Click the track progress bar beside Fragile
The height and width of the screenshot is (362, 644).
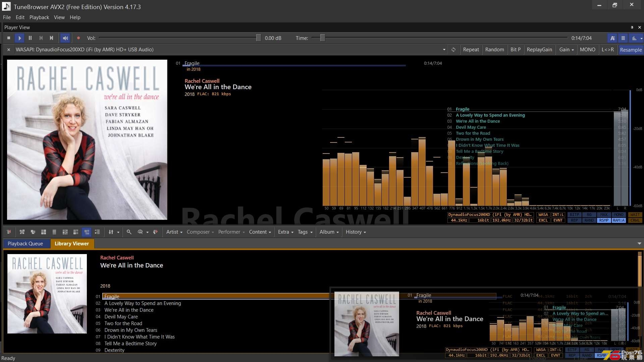(x=294, y=65)
